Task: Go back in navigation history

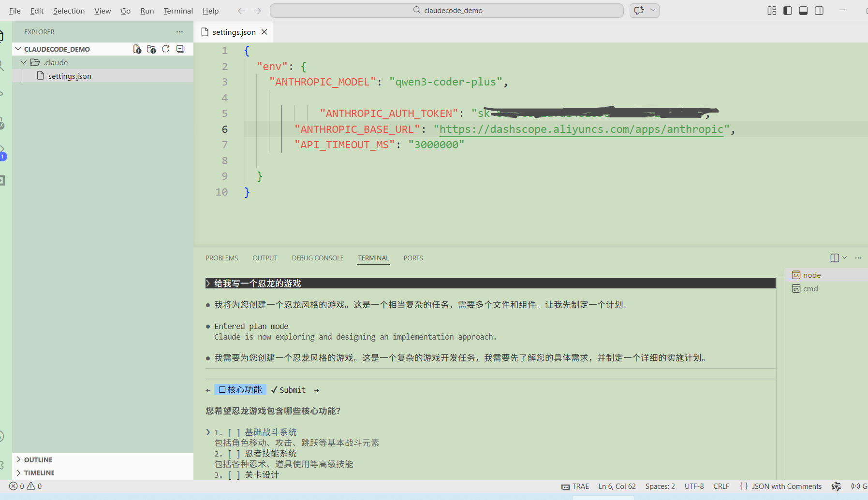Action: pos(241,11)
